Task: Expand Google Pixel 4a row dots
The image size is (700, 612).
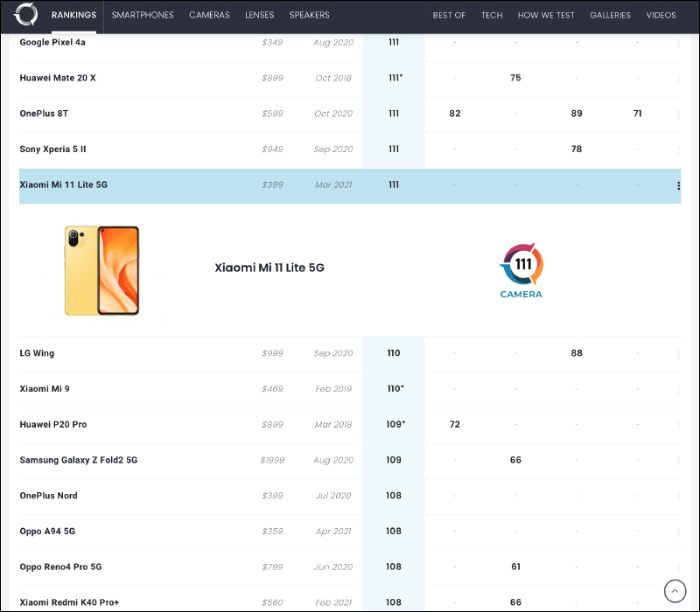Action: [678, 43]
